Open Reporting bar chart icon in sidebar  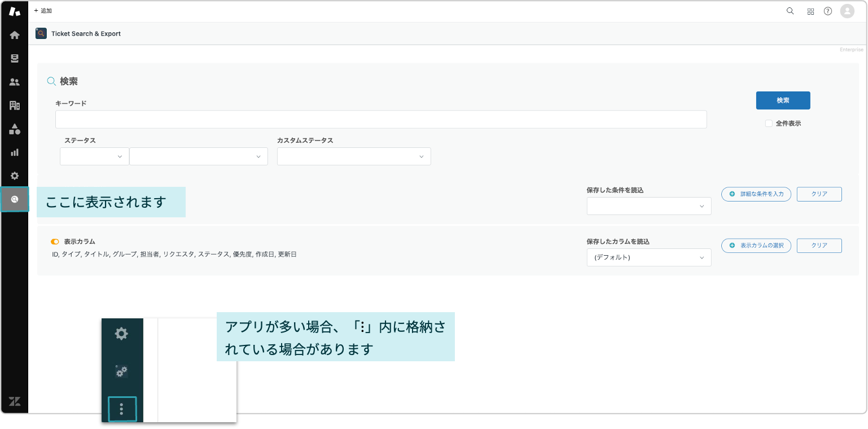coord(15,152)
